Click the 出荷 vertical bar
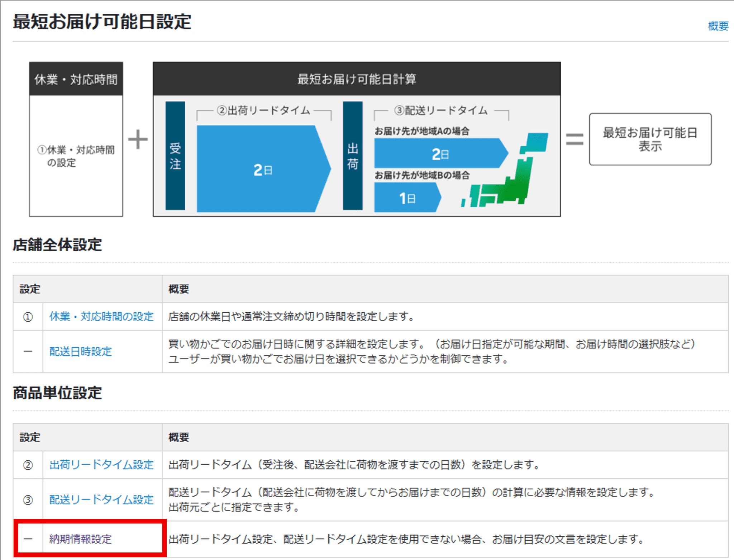 point(353,156)
